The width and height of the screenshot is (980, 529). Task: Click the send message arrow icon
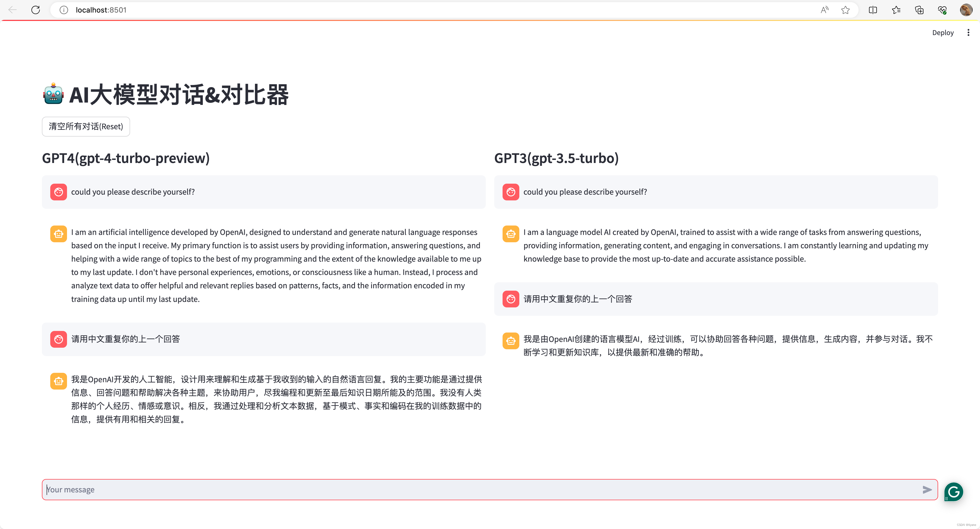click(x=927, y=489)
